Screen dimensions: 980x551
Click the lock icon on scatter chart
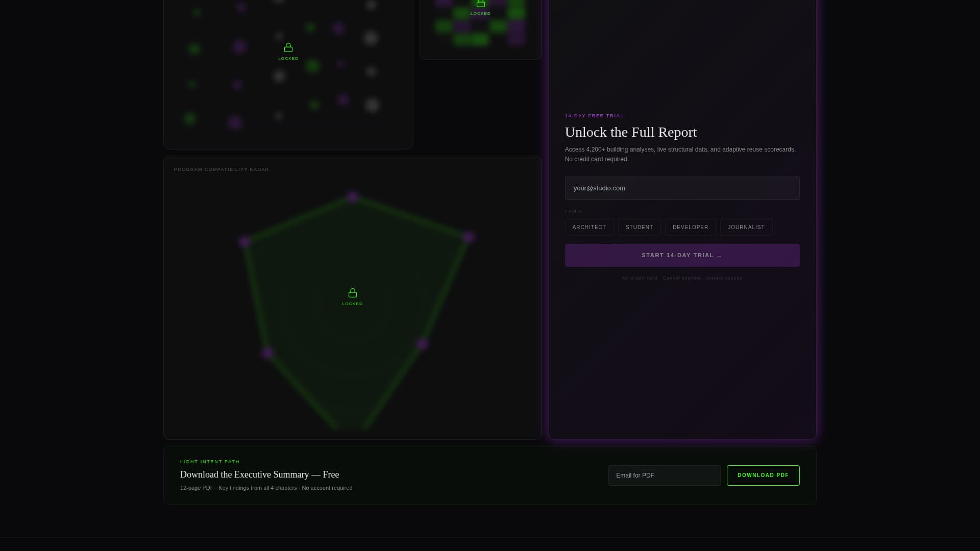288,47
